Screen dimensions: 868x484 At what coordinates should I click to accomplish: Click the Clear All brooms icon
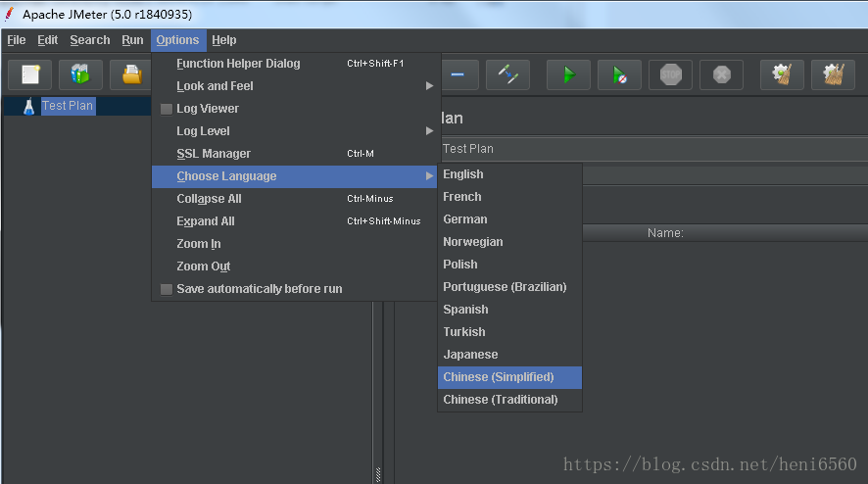point(833,74)
